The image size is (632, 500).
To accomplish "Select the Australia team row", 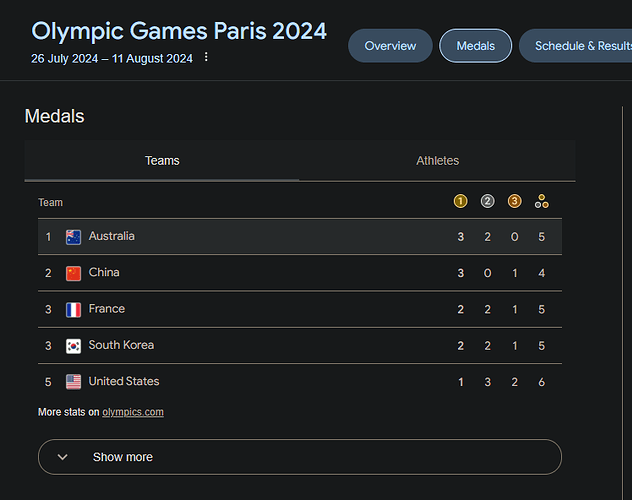I will coord(300,237).
